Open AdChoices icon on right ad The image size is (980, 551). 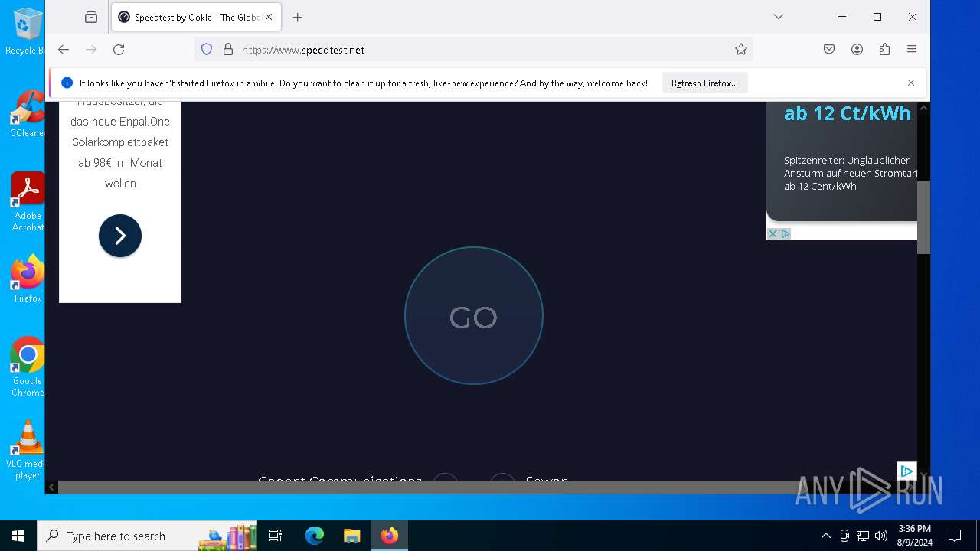tap(785, 233)
